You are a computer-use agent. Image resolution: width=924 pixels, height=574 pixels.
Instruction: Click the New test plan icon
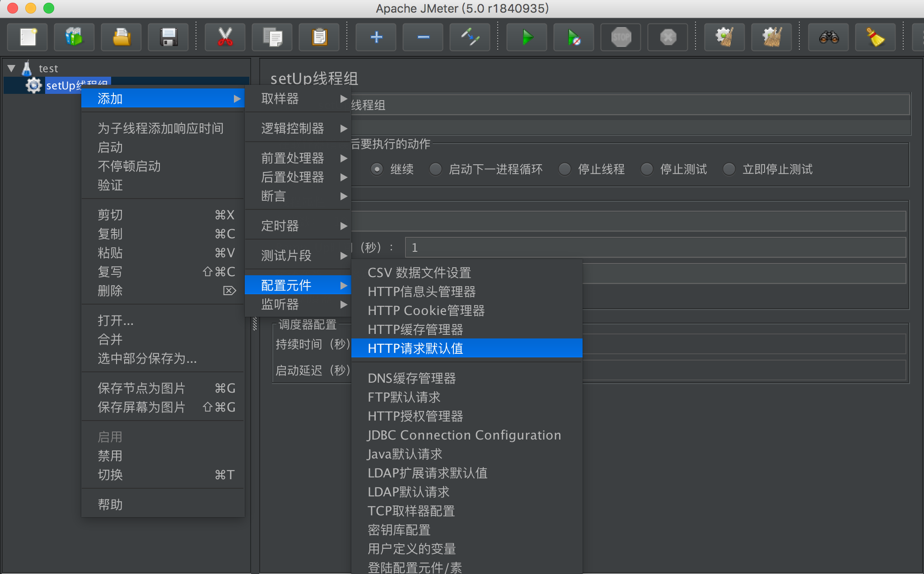(28, 37)
